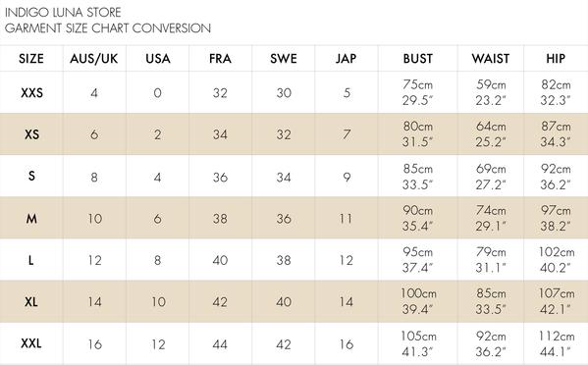
Task: Click the SWE column header
Action: pos(284,59)
